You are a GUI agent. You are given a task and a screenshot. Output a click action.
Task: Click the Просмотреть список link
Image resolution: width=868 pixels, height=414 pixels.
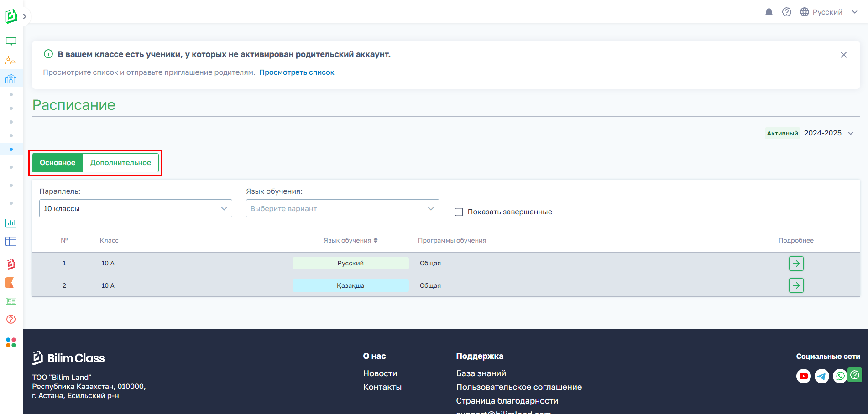point(297,72)
